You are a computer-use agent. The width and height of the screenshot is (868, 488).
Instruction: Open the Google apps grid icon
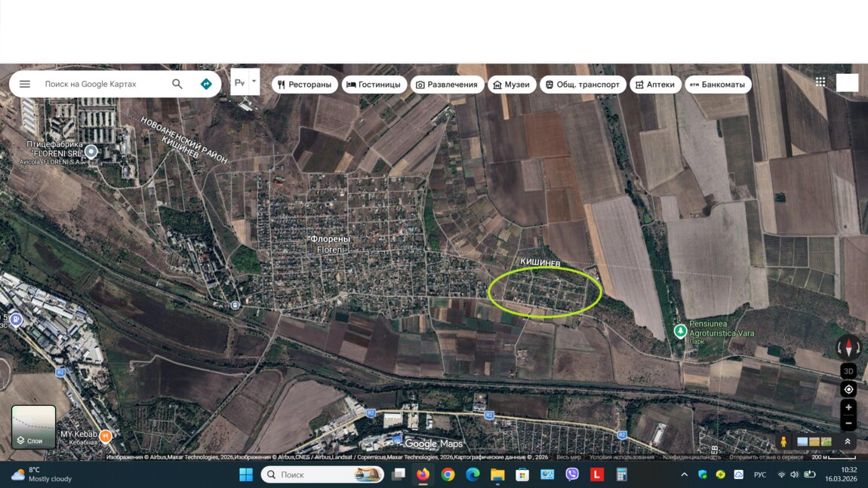pos(820,82)
